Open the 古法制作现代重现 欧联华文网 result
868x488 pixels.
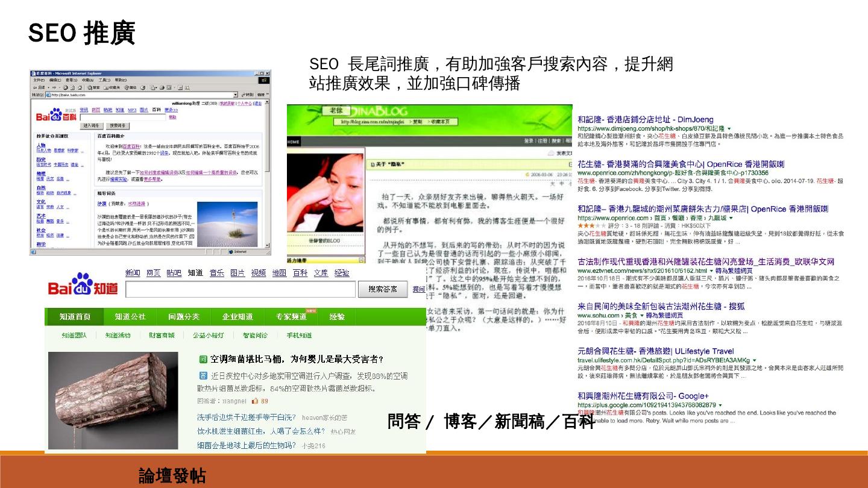pyautogui.click(x=706, y=262)
